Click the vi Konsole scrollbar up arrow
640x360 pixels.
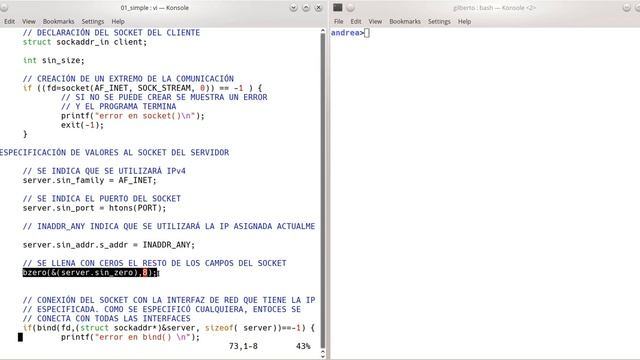coord(323,31)
